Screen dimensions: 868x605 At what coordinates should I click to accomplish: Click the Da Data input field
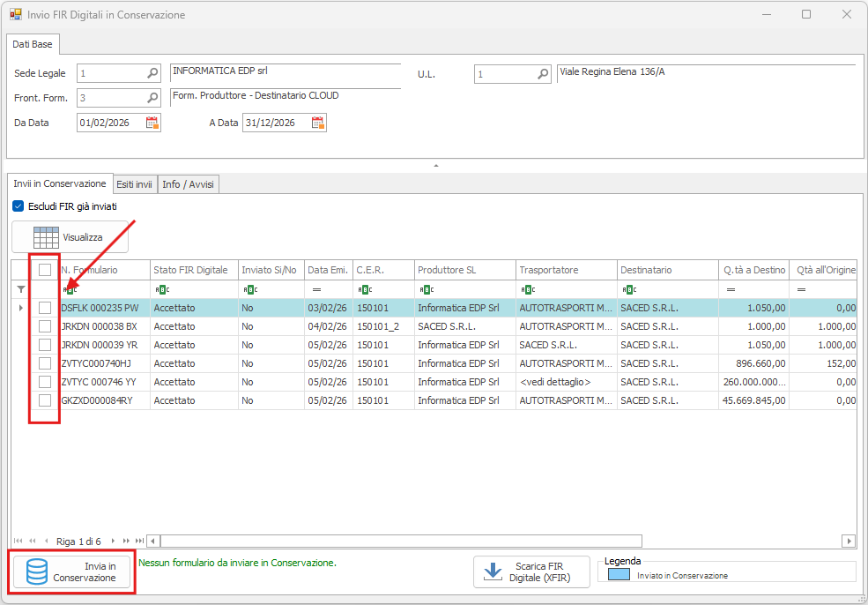click(110, 123)
